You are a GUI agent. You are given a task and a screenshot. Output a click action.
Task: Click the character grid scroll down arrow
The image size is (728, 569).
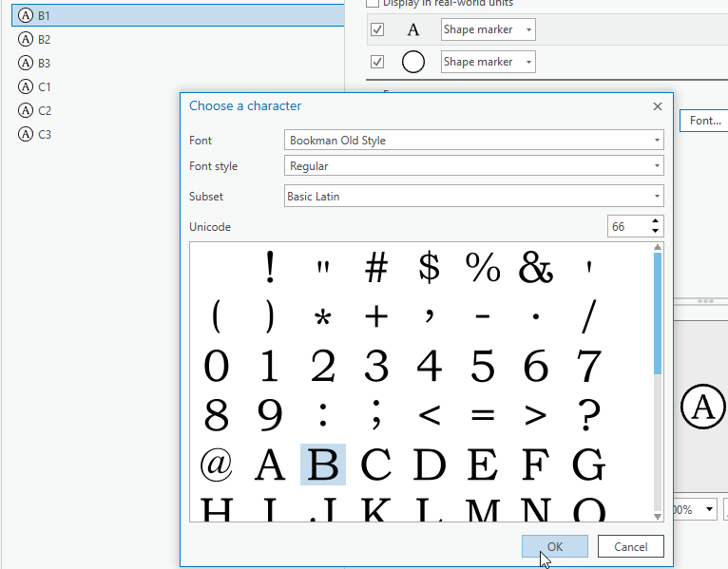657,516
